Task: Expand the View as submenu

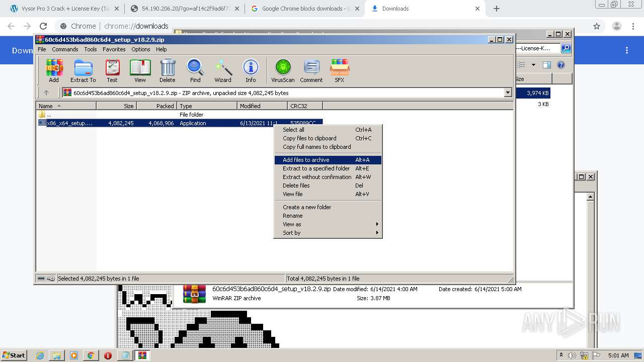Action: (328, 224)
